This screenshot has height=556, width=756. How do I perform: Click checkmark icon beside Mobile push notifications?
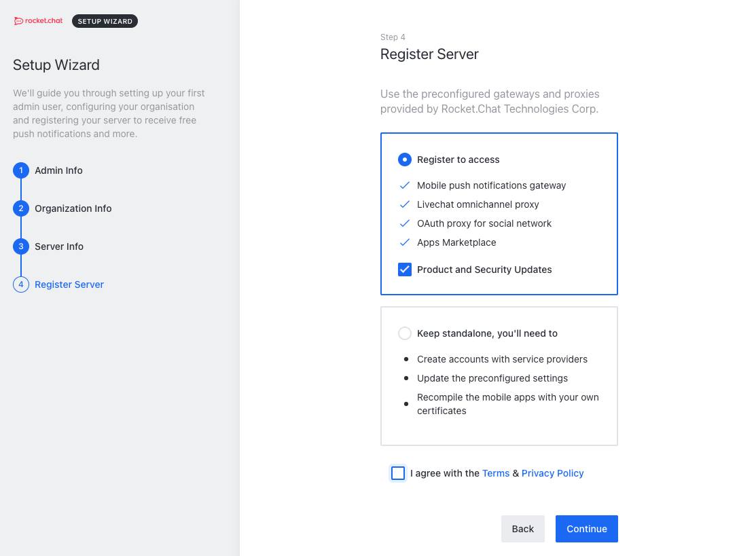click(405, 185)
